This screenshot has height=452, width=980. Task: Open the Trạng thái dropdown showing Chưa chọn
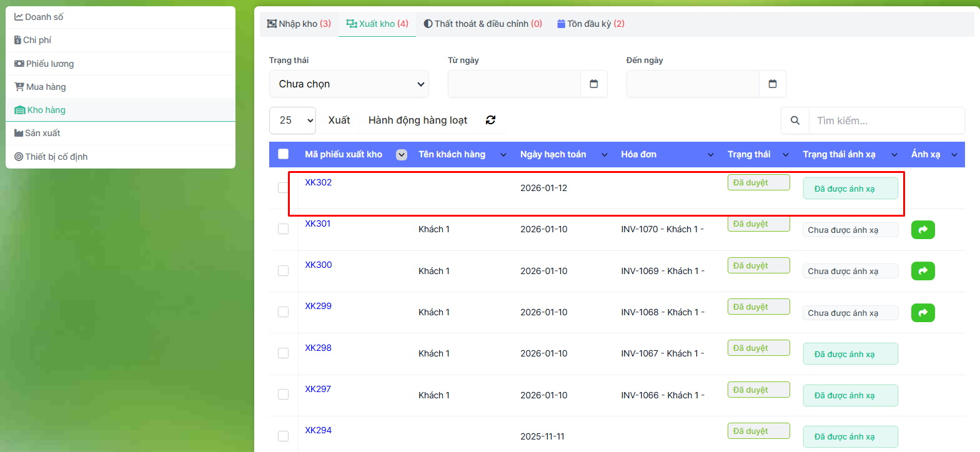coord(349,84)
